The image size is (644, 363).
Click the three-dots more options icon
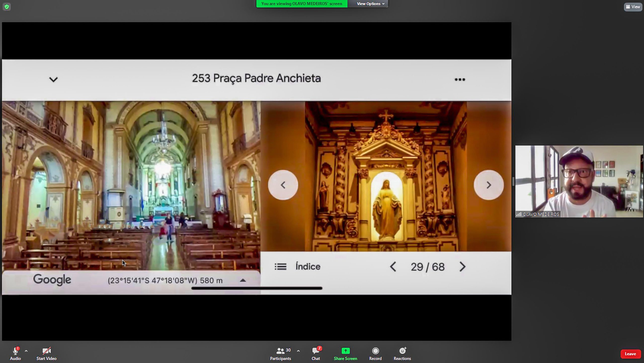tap(460, 79)
